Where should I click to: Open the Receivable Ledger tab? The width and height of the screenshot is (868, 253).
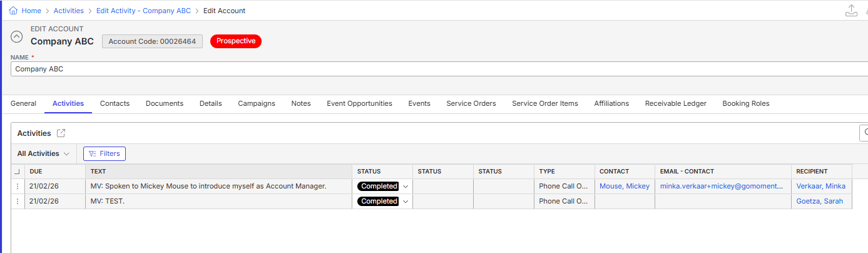(676, 103)
